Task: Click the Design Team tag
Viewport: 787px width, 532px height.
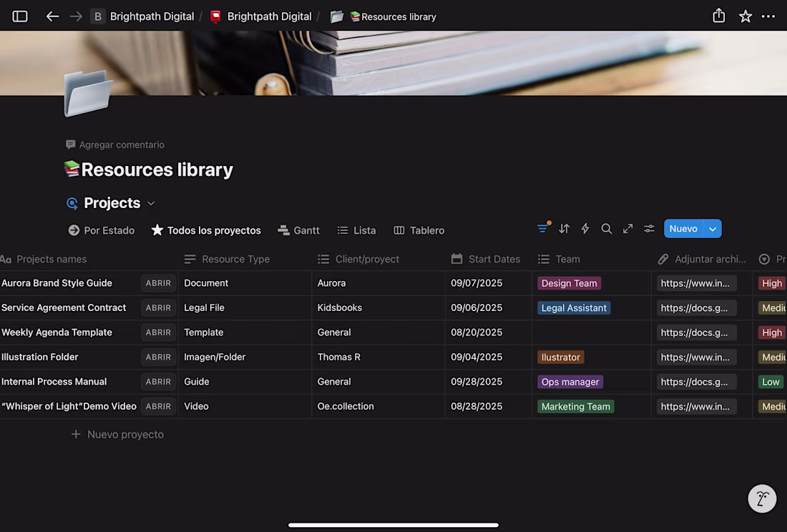Action: [x=570, y=282]
